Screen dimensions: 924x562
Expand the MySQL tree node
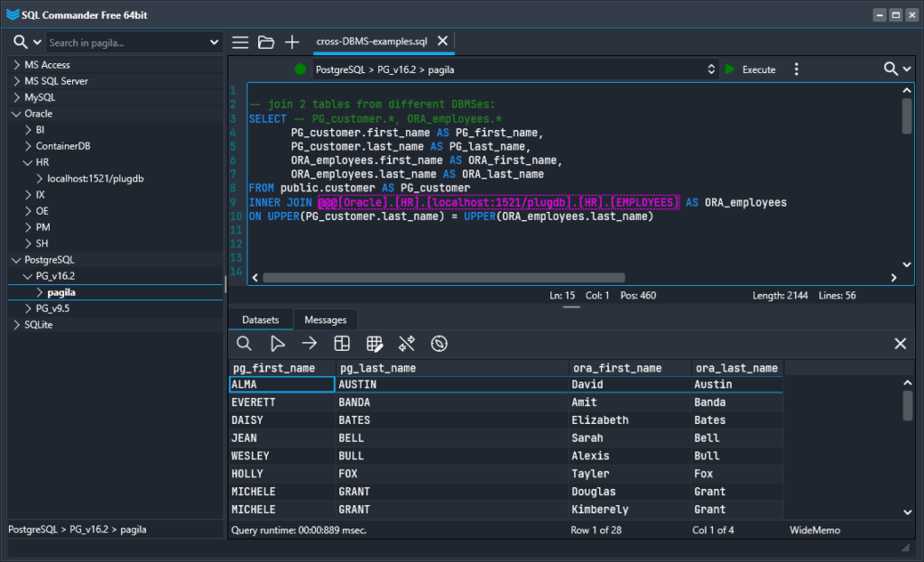[x=15, y=97]
